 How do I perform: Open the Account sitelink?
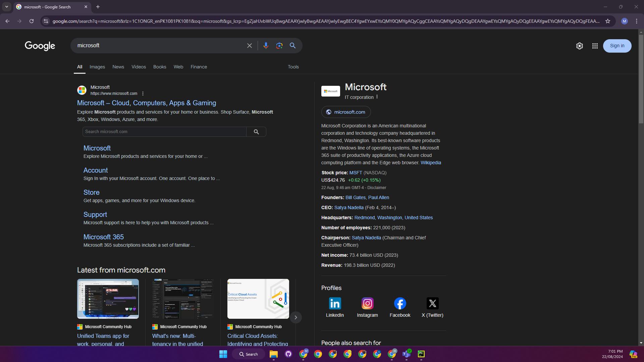(x=96, y=170)
